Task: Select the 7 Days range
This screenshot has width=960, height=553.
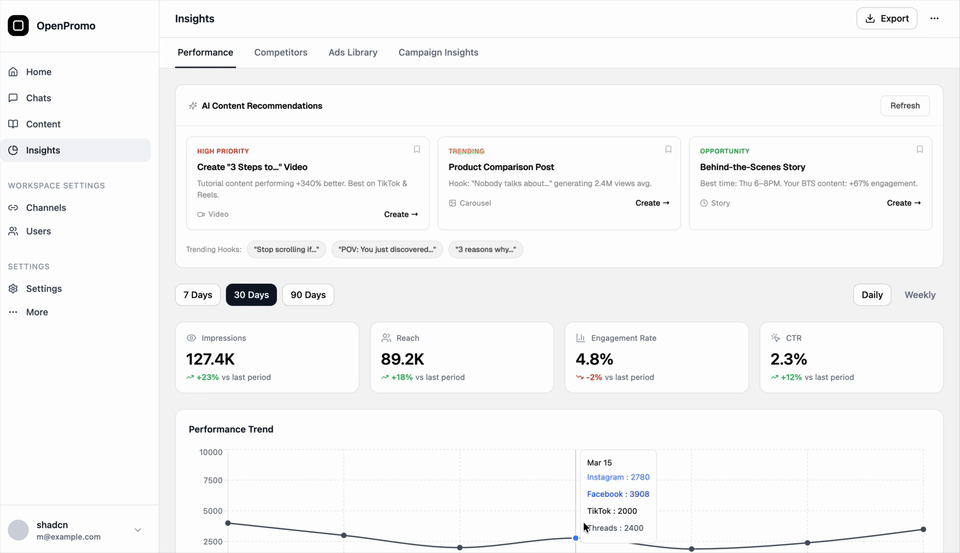Action: pyautogui.click(x=198, y=295)
